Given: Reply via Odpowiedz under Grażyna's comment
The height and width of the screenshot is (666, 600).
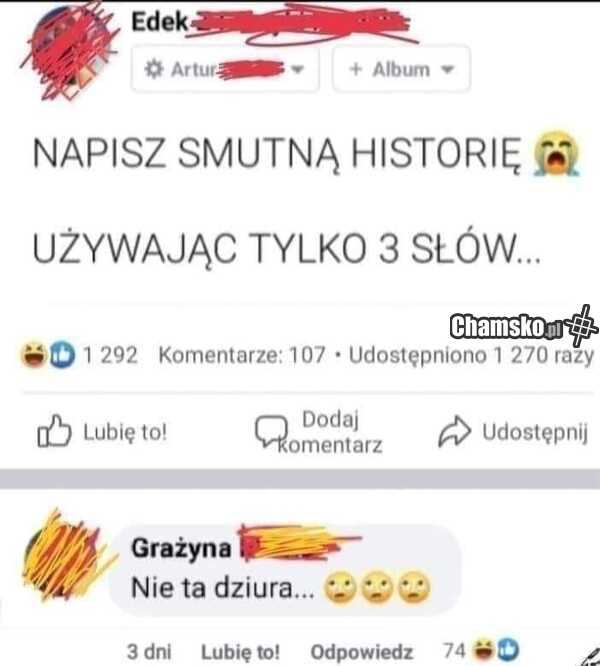Looking at the screenshot, I should pos(362,651).
